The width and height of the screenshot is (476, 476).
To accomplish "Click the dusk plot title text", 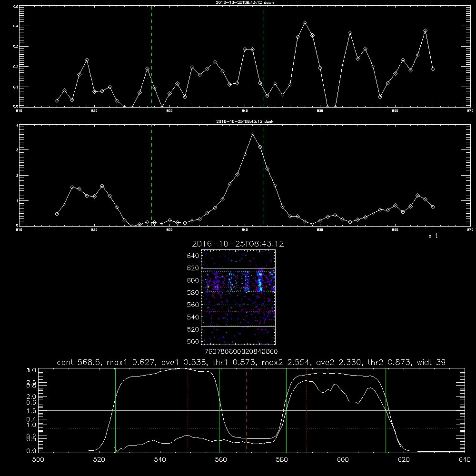I will click(x=245, y=121).
